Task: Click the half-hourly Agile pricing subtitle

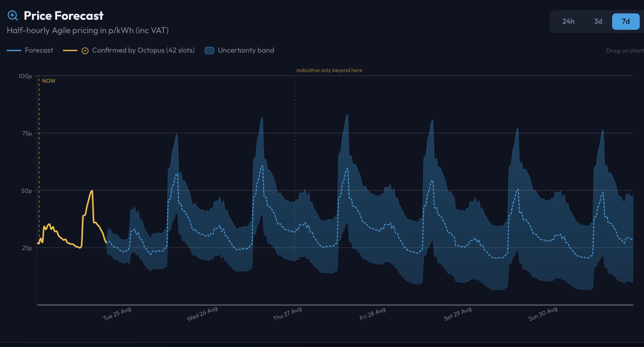Action: point(88,31)
